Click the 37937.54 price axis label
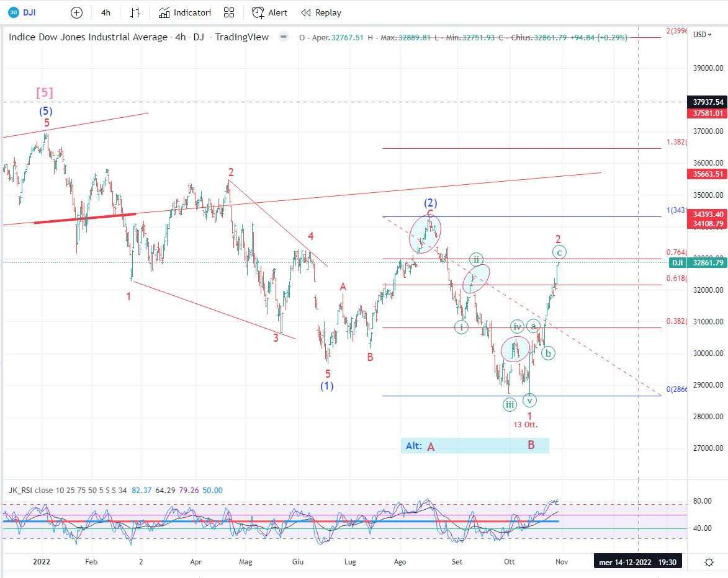 pos(708,102)
